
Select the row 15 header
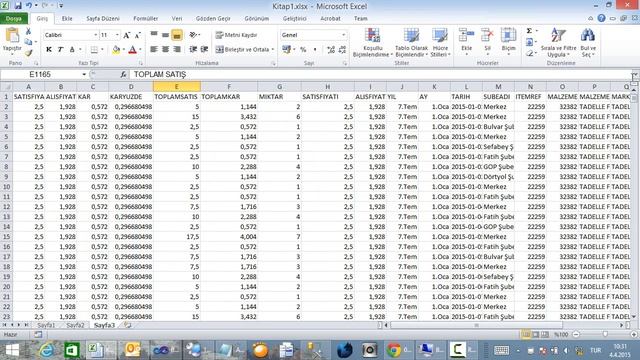click(6, 237)
